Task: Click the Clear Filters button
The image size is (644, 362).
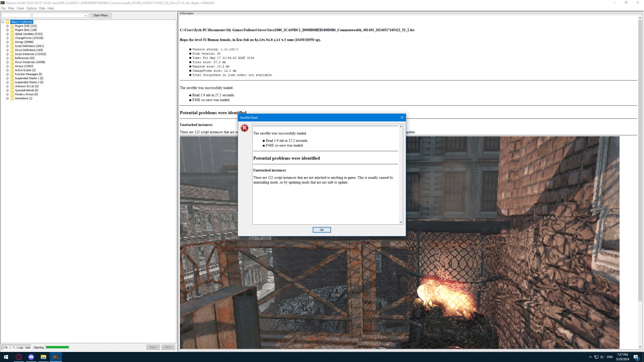Action: pos(100,15)
